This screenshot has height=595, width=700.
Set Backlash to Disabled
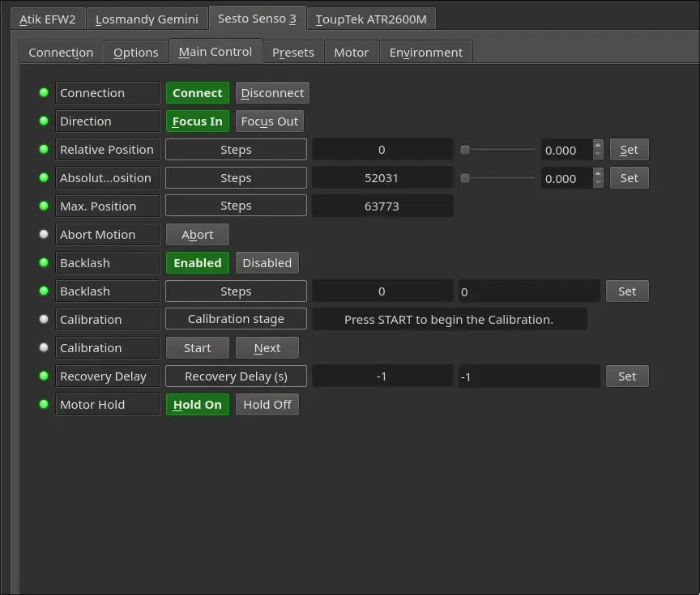pyautogui.click(x=267, y=263)
